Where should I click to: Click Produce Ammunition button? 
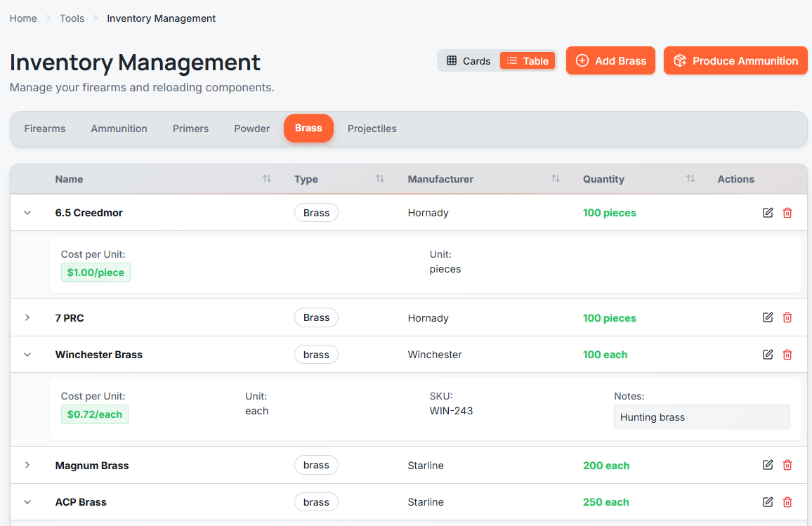coord(735,61)
